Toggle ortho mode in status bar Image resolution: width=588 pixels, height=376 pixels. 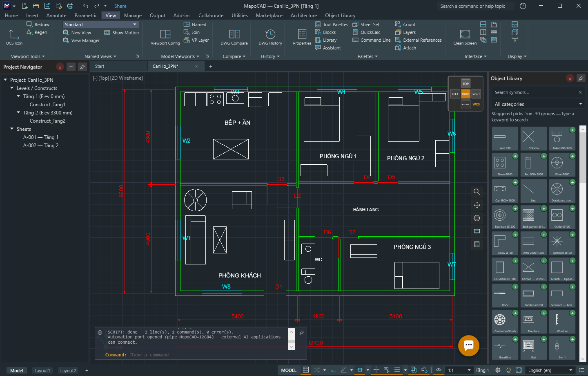[333, 370]
